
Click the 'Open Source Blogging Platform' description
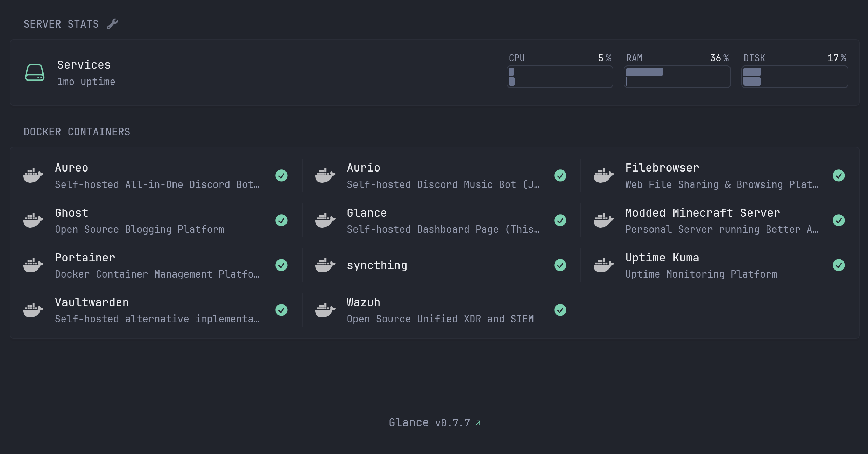tap(140, 229)
